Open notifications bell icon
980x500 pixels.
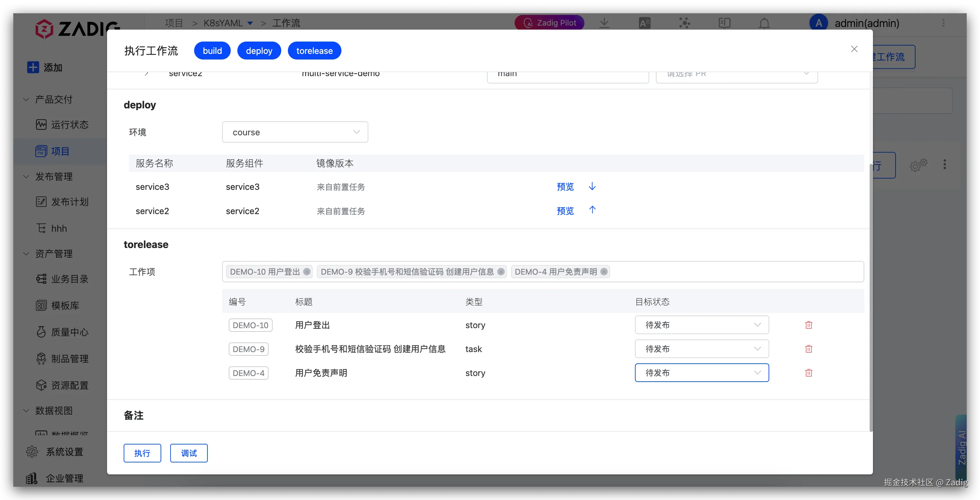(x=764, y=23)
